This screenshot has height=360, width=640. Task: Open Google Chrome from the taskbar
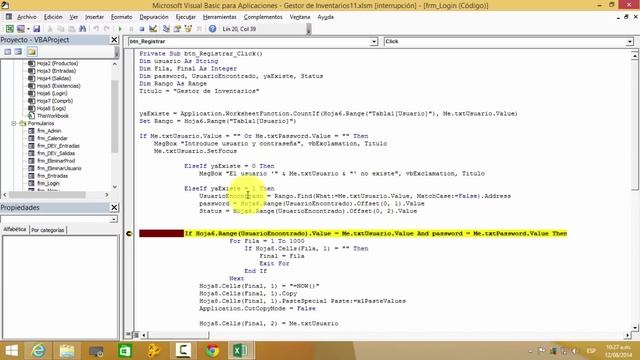[x=212, y=351]
